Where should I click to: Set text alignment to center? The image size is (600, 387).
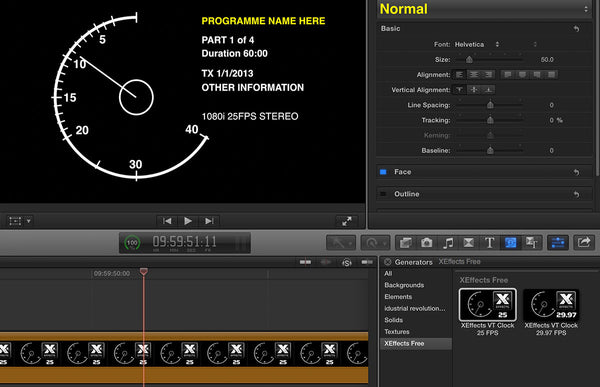tap(474, 75)
